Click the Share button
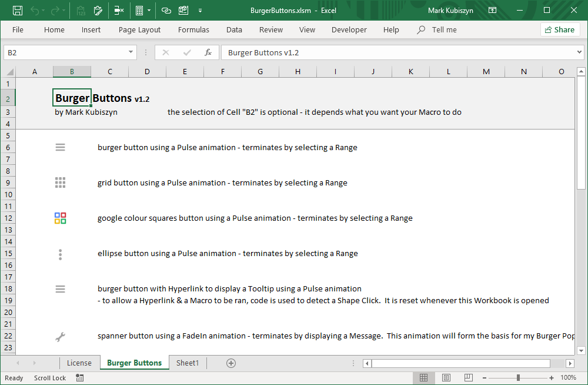This screenshot has height=385, width=588. [559, 30]
